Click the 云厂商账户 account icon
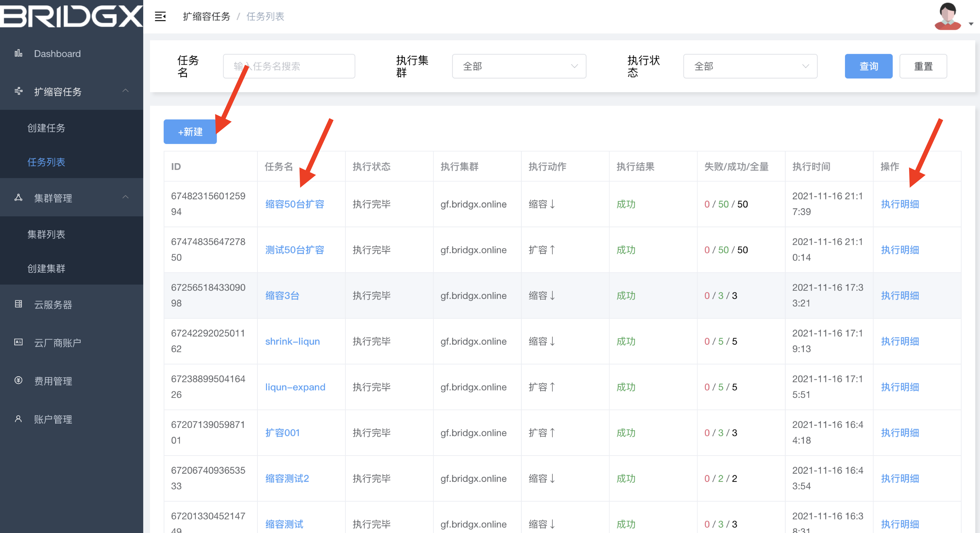The width and height of the screenshot is (980, 533). [18, 342]
